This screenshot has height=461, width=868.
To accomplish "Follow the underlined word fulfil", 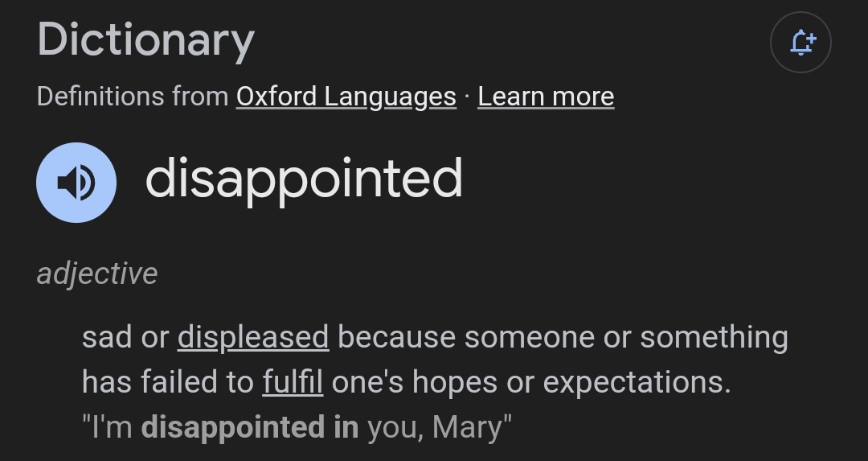I will 293,382.
